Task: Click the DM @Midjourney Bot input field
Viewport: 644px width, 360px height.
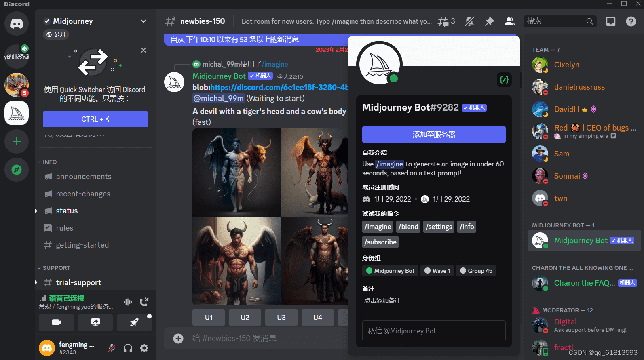Action: [x=434, y=331]
